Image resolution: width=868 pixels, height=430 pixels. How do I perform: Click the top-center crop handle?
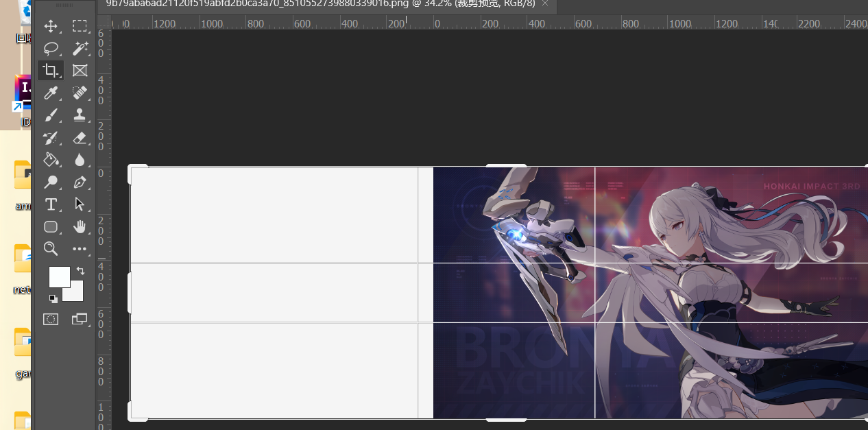tap(506, 165)
